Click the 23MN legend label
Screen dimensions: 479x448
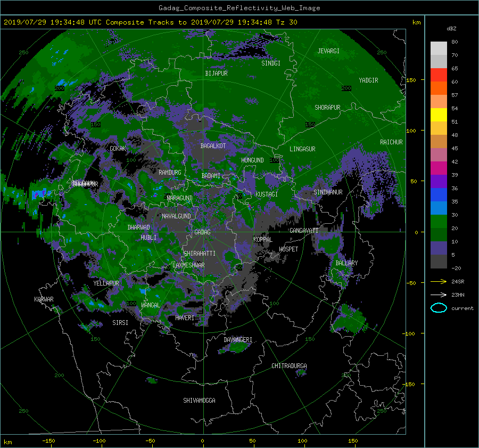click(458, 295)
